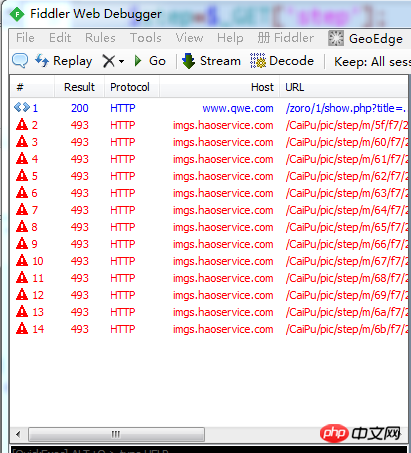Screen dimensions: 411x453
Task: Sort by the # column header
Action: pyautogui.click(x=32, y=87)
